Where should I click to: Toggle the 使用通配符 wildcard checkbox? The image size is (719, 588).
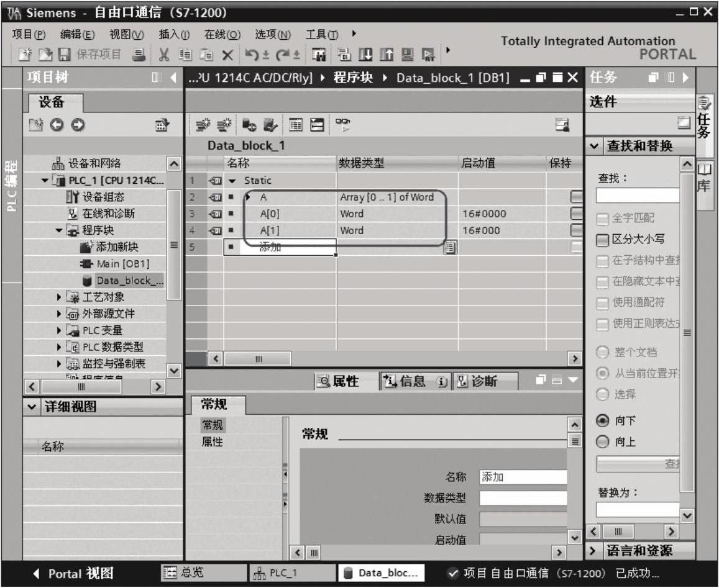pyautogui.click(x=602, y=303)
